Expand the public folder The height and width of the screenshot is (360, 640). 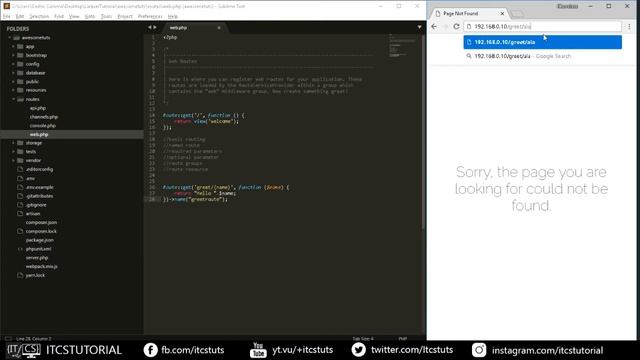pos(13,82)
